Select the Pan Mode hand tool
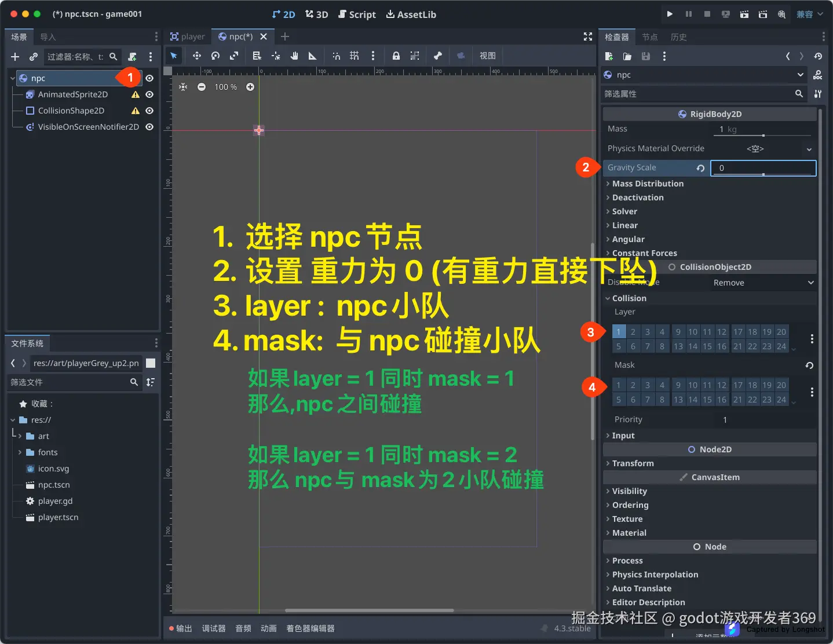This screenshot has width=833, height=644. 294,56
